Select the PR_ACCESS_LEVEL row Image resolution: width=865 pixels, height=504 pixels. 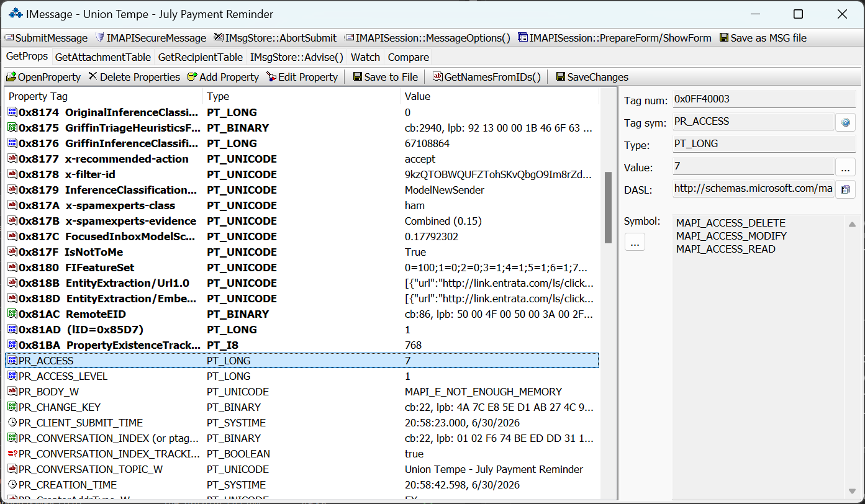302,376
